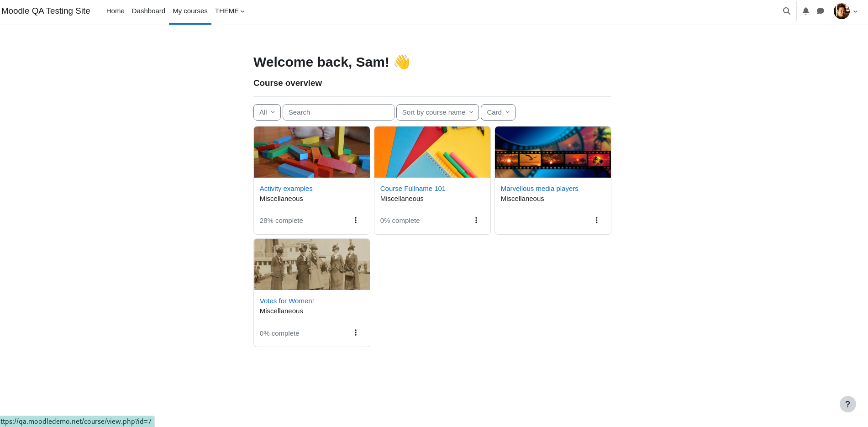Click Miscellaneous under Activity examples
This screenshot has height=427, width=868.
[x=281, y=199]
